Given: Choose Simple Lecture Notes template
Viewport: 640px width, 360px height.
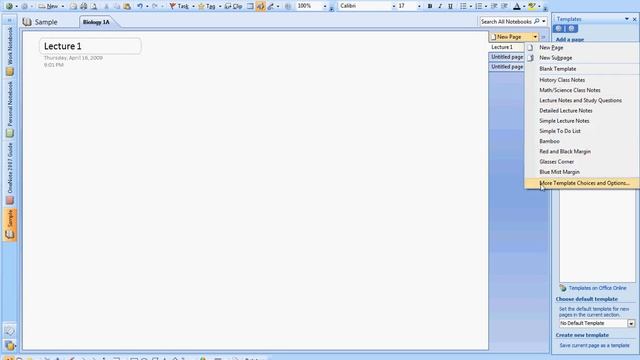Looking at the screenshot, I should [582, 121].
